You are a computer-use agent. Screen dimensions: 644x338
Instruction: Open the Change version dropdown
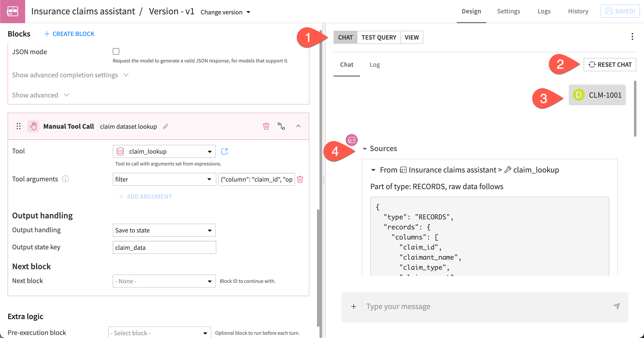click(225, 12)
